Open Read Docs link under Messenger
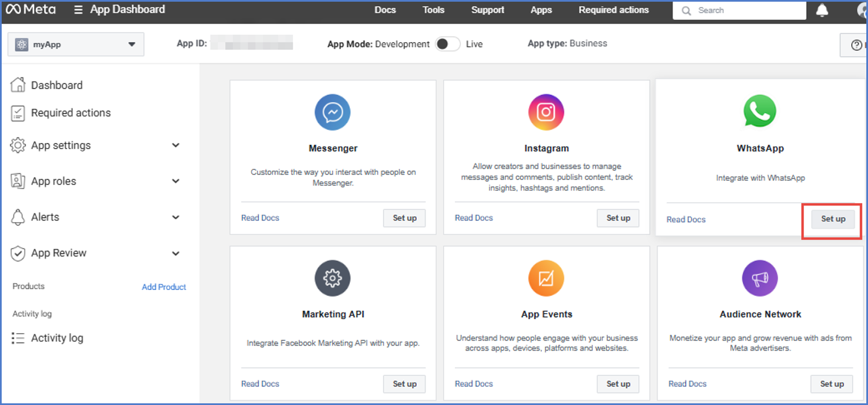Viewport: 868px width, 405px height. 260,218
